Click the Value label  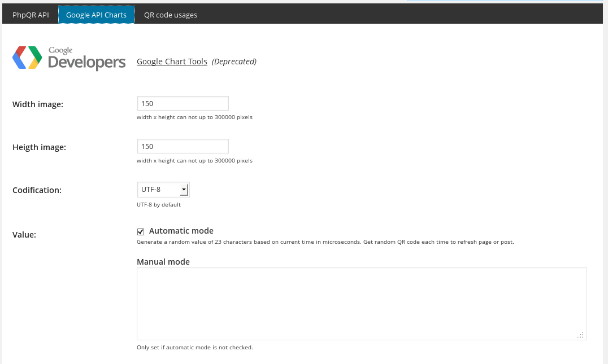tap(24, 235)
